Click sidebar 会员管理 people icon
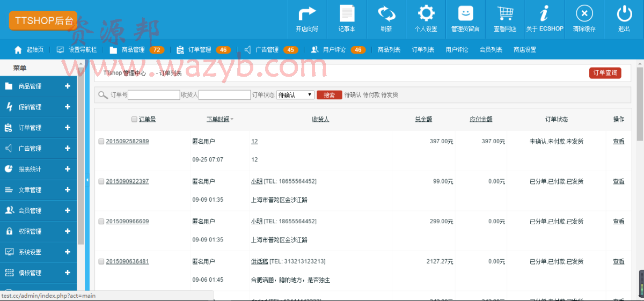 click(9, 210)
